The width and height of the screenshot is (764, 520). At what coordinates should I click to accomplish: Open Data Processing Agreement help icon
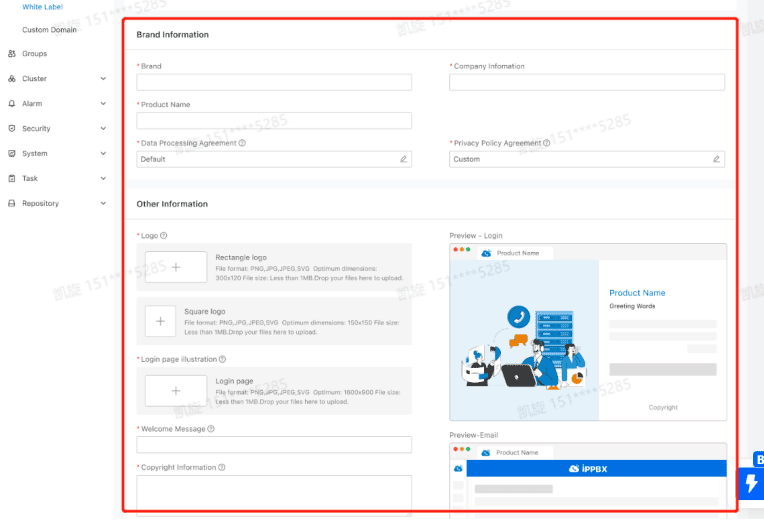pos(242,143)
